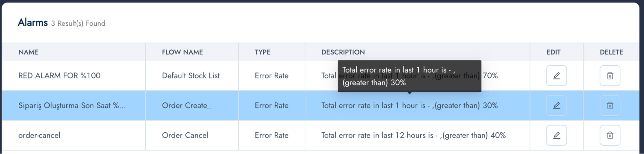
Task: Select the order-cancel alarm name
Action: click(39, 135)
